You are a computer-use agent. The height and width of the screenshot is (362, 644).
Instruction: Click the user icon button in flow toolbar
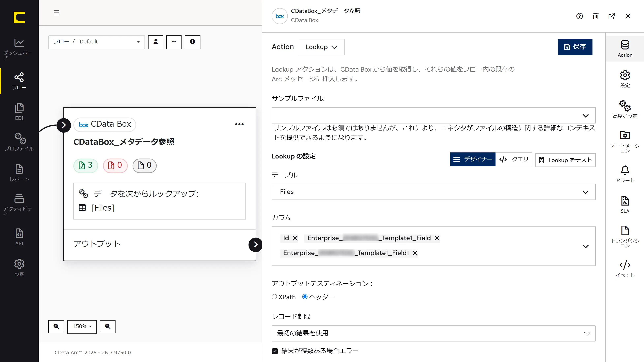[x=156, y=42]
